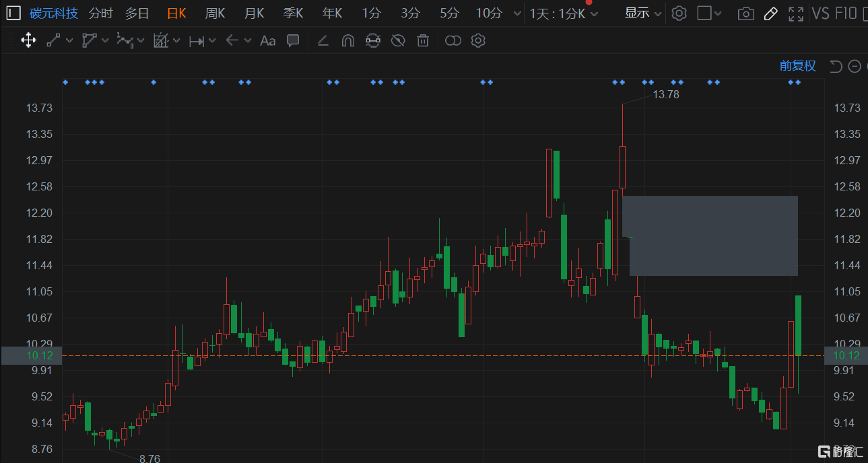The height and width of the screenshot is (463, 868).
Task: Open chart settings gear in top bar
Action: pos(679,13)
